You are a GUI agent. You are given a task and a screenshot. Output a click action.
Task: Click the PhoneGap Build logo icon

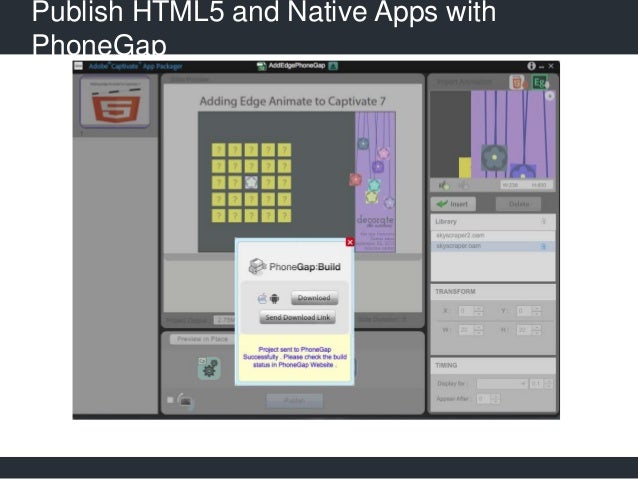click(x=257, y=267)
